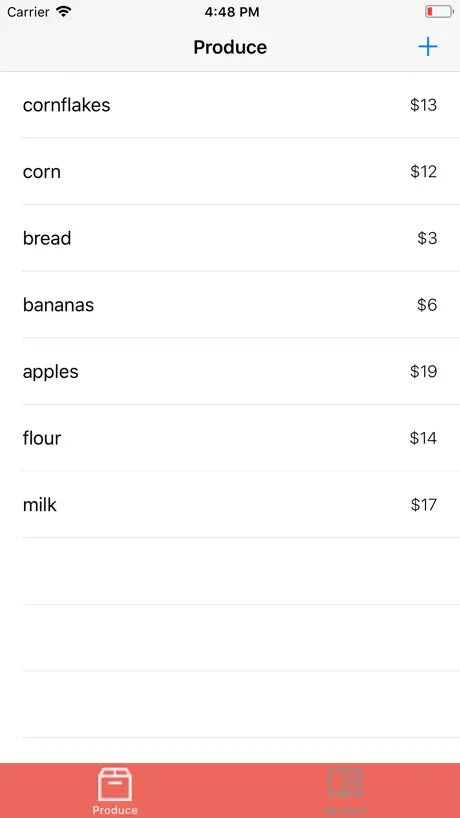
Task: Select the corn list entry
Action: 230,172
